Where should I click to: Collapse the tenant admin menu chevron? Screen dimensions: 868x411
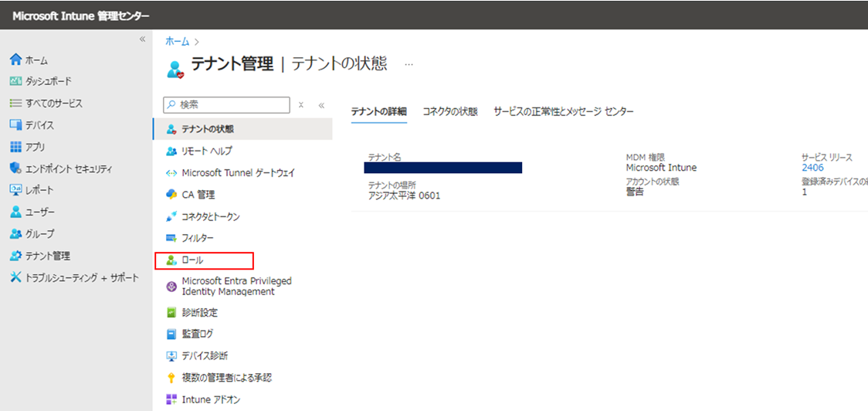click(x=321, y=105)
